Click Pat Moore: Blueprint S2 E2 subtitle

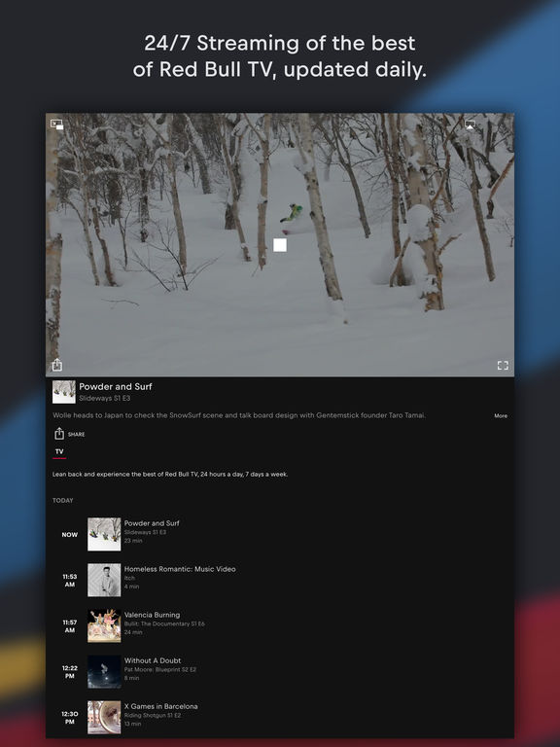160,669
